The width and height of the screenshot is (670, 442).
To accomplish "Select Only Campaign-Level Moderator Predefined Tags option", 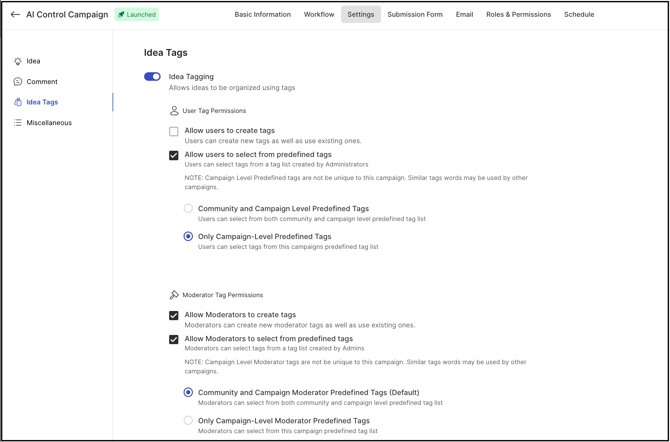I will tap(188, 421).
